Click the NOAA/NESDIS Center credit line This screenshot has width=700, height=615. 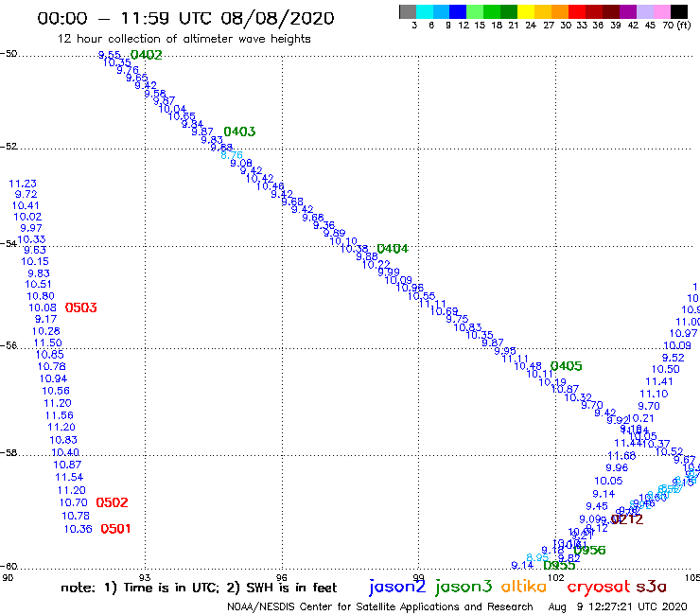[x=380, y=606]
